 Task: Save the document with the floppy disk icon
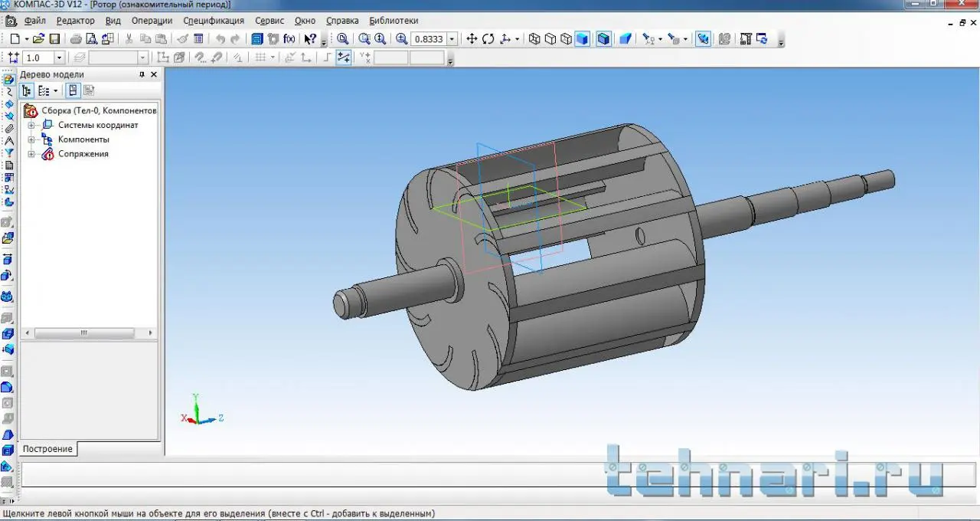tap(54, 38)
